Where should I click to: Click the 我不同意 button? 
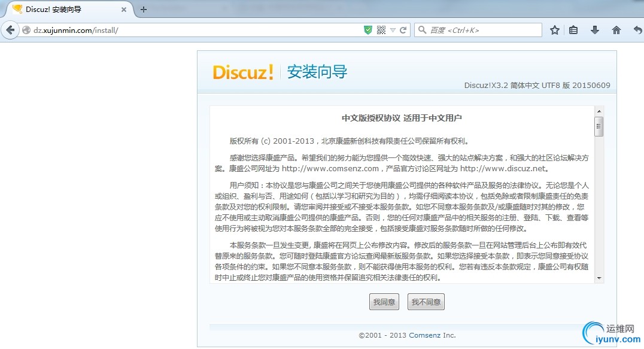click(x=426, y=302)
